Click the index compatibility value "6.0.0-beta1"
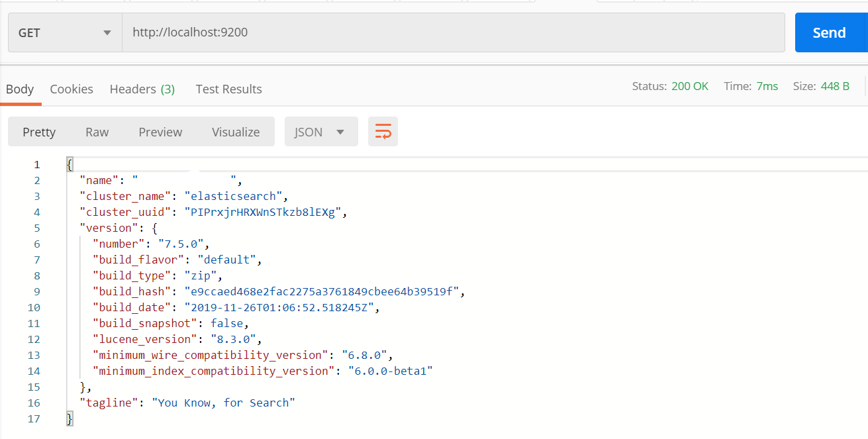The height and width of the screenshot is (439, 868). click(391, 371)
